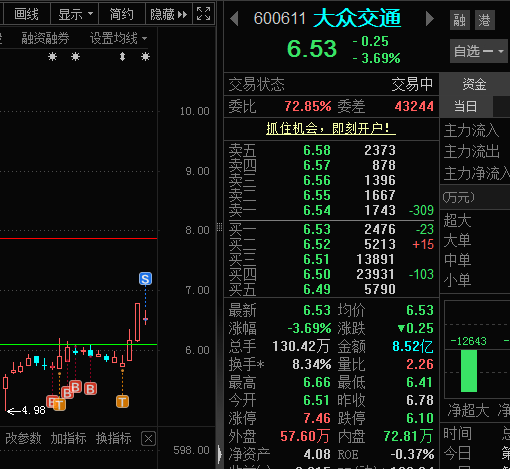Image resolution: width=510 pixels, height=469 pixels.
Task: Go to next stock with right arrow
Action: 430,18
